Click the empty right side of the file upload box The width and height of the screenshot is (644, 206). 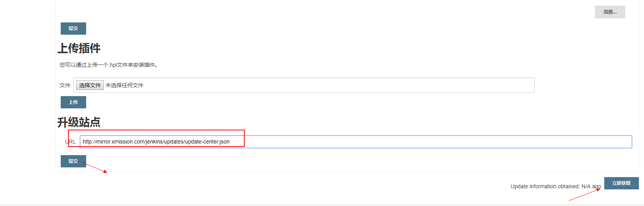[348, 85]
